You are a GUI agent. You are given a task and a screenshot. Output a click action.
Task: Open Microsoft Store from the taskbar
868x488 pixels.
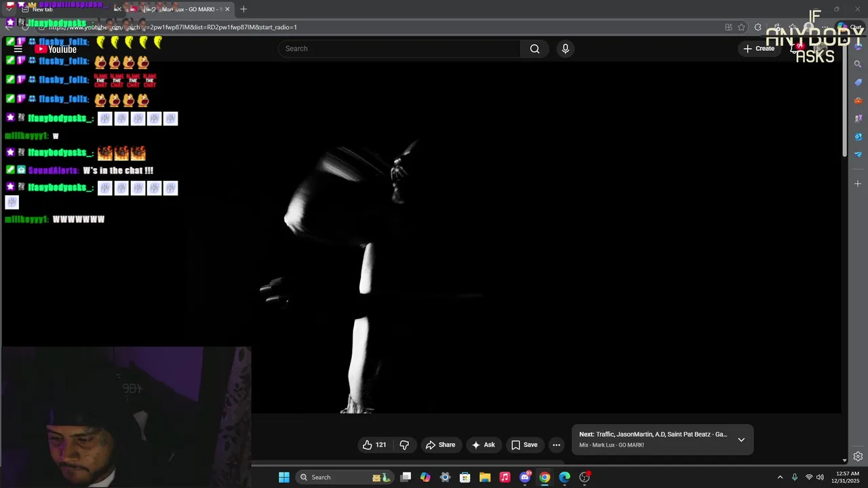465,477
